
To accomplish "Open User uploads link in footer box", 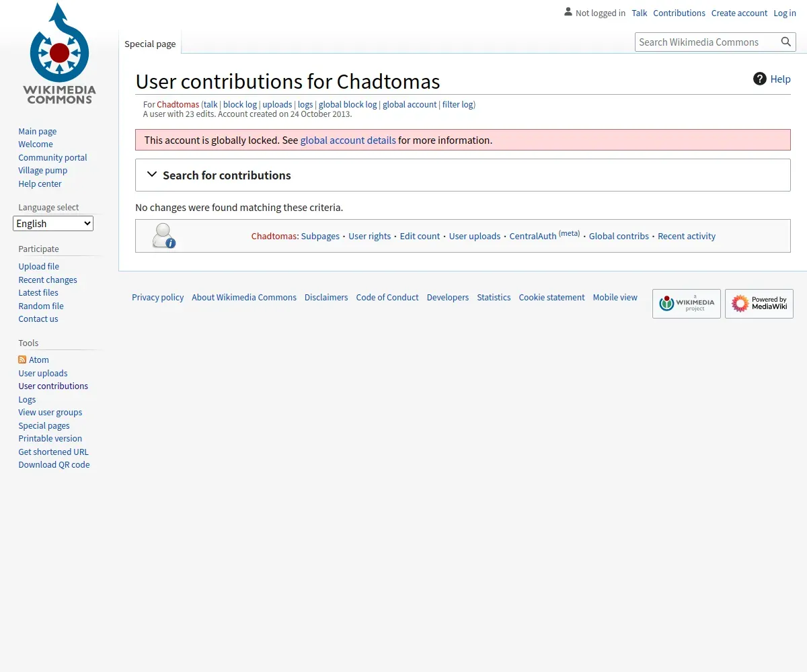I will pyautogui.click(x=475, y=236).
